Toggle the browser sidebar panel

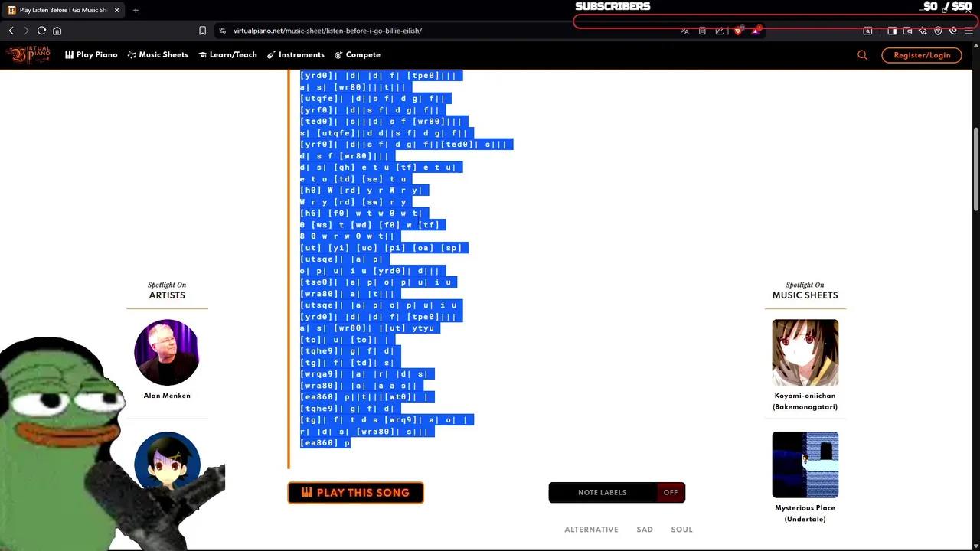892,31
